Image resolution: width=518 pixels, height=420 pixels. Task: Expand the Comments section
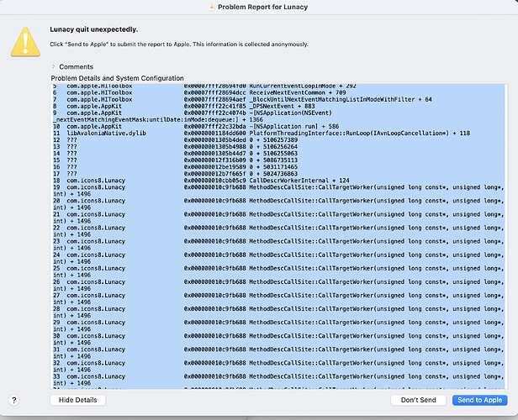(x=53, y=66)
